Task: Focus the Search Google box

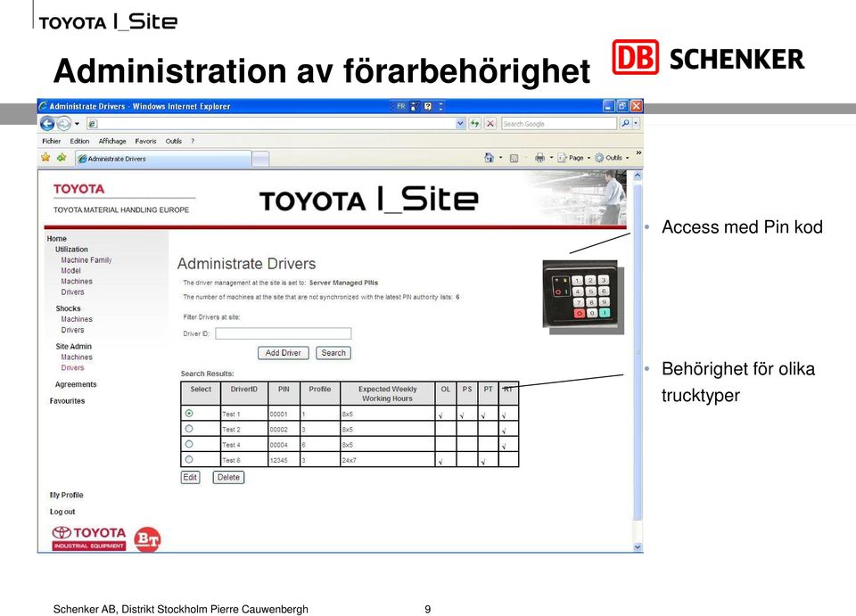Action: pos(559,124)
